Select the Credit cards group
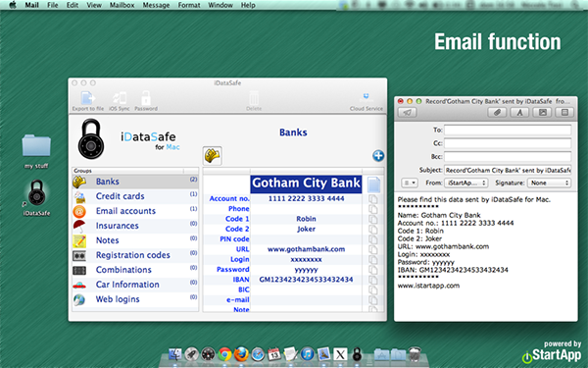Image resolution: width=588 pixels, height=368 pixels. (135, 196)
